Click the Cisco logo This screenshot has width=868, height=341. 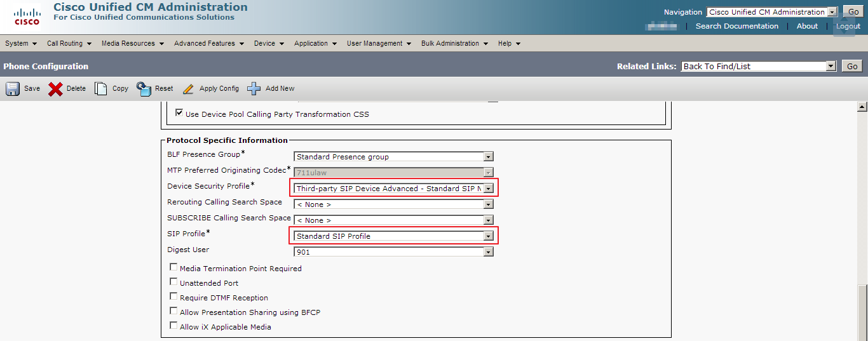tap(27, 17)
